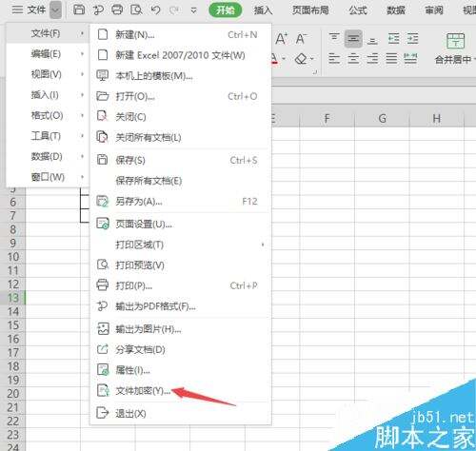This screenshot has height=451, width=476.
Task: Open the 页面布局 ribbon tab
Action: (310, 10)
